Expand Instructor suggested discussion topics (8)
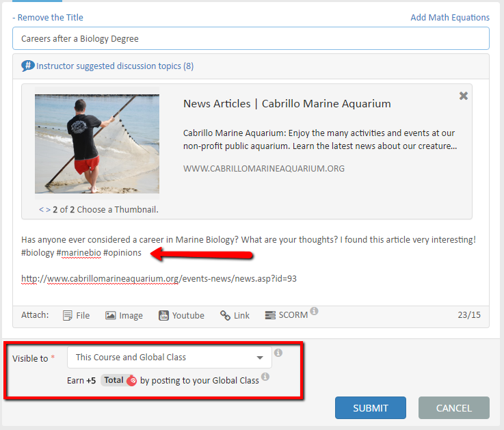This screenshot has height=430, width=504. point(115,66)
